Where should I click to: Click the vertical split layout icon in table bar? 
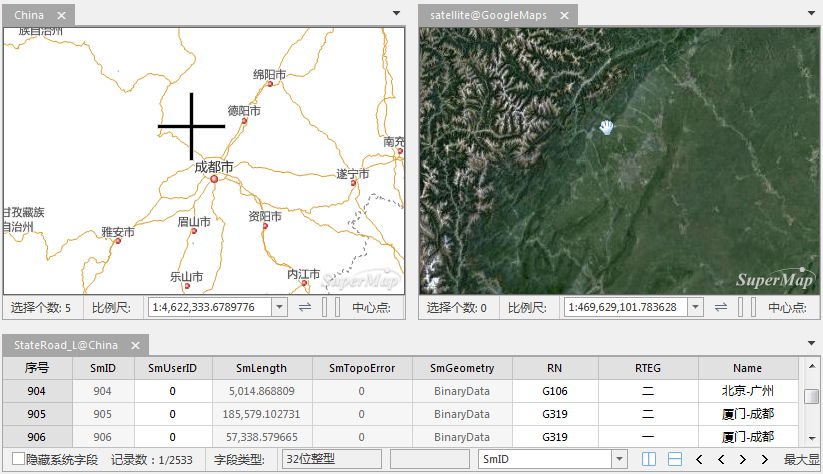point(648,459)
